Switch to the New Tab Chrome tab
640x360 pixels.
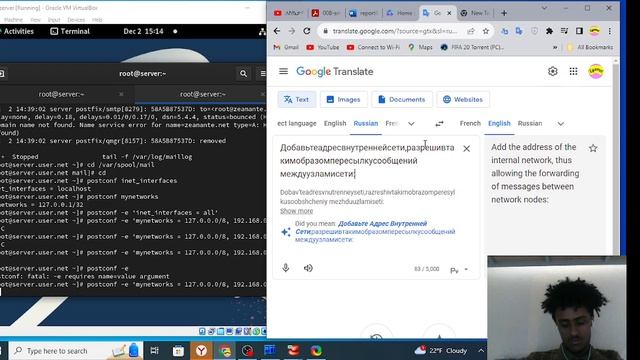pyautogui.click(x=475, y=13)
